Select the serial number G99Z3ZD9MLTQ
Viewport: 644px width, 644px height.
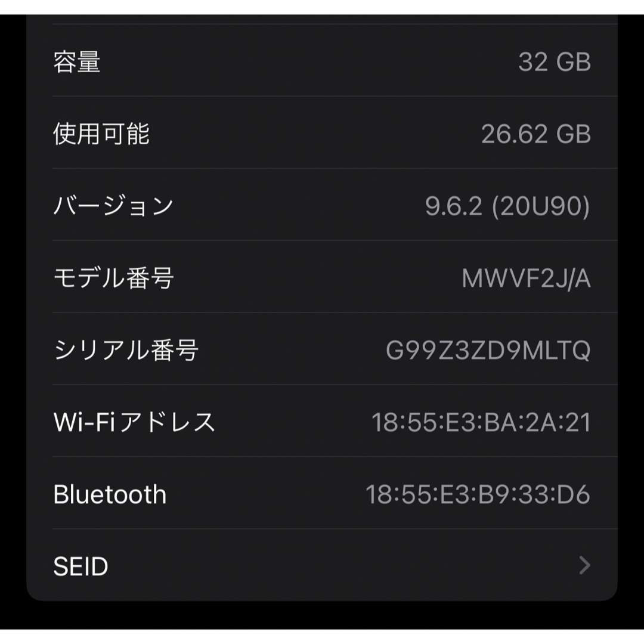tap(488, 351)
